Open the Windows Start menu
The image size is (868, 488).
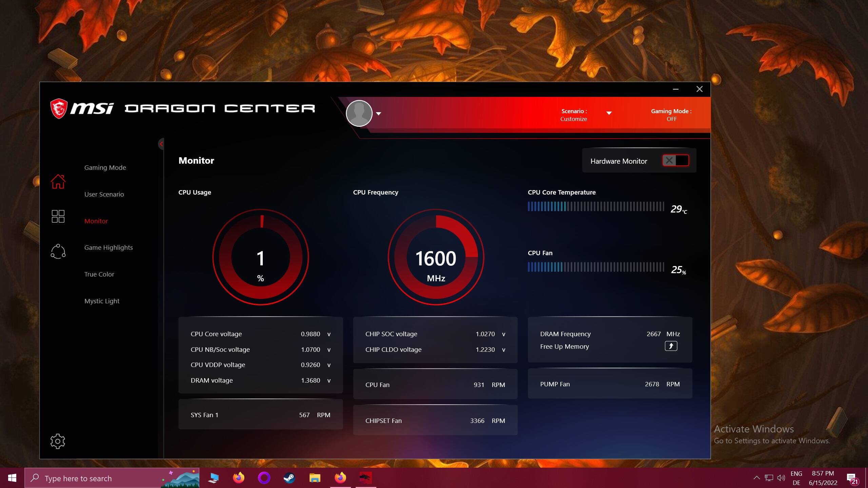pos(12,478)
